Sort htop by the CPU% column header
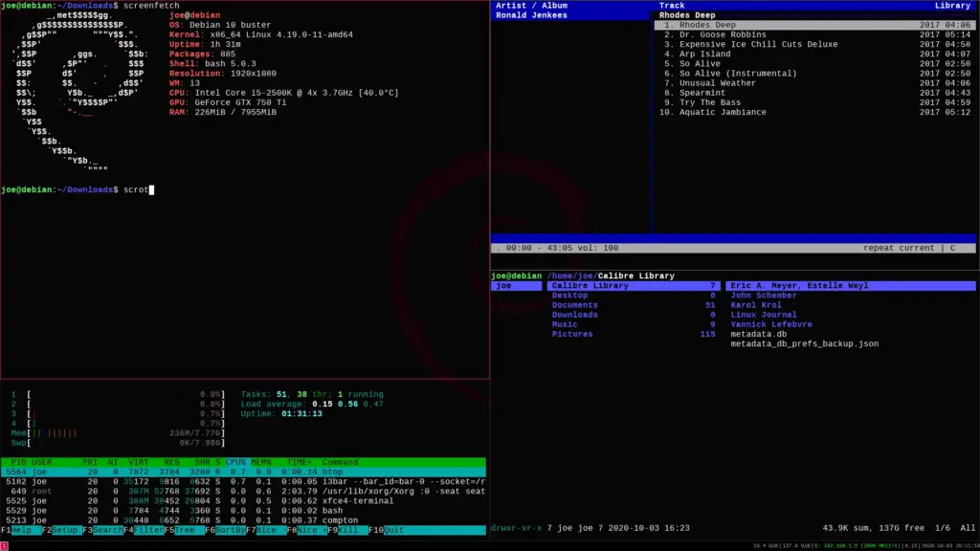Viewport: 980px width, 551px height. [235, 462]
